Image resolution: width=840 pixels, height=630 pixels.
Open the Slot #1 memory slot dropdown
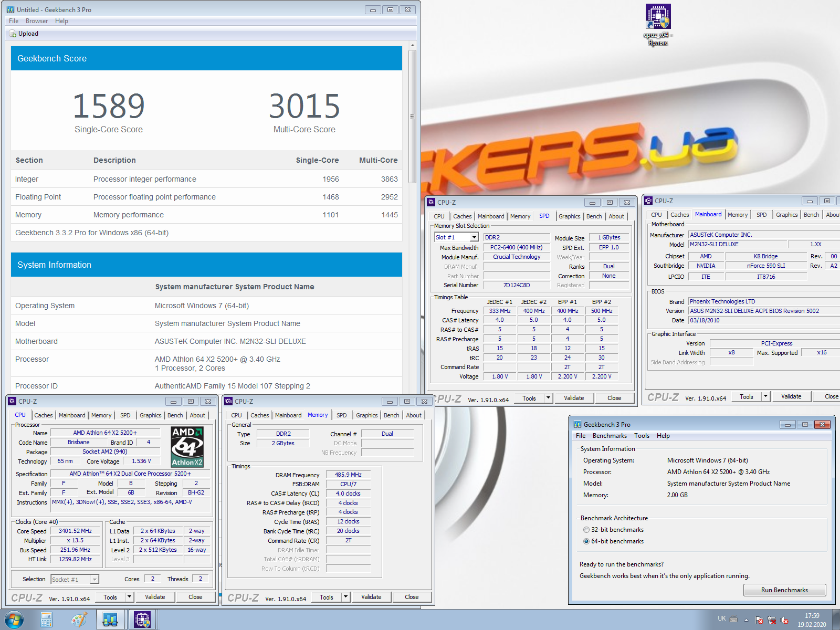(x=474, y=237)
